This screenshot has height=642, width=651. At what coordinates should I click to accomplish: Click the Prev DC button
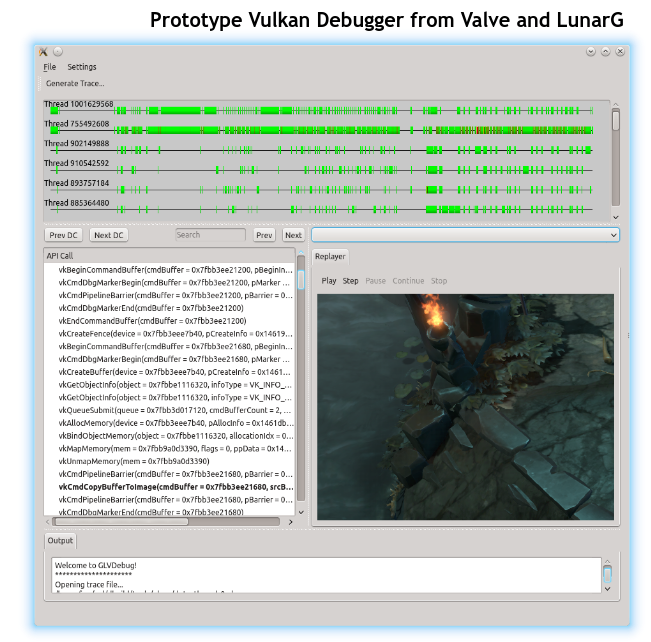[64, 235]
